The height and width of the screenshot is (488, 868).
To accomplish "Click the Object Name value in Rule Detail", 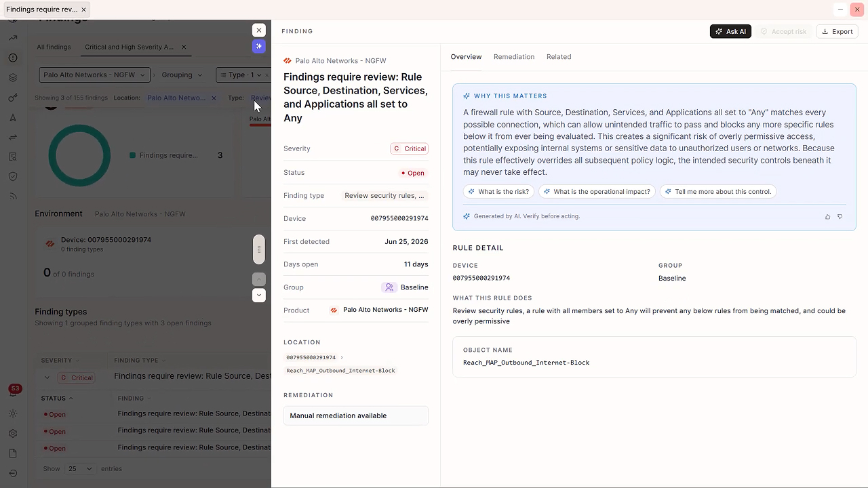I will pyautogui.click(x=526, y=363).
